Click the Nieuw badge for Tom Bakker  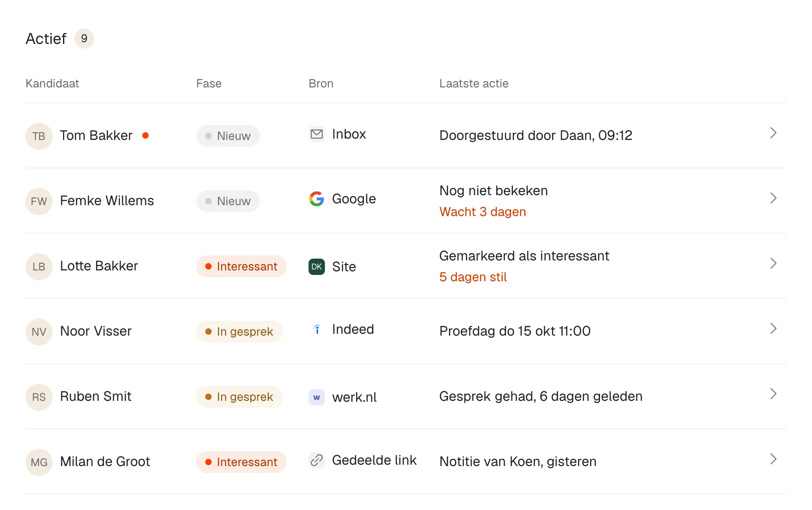(228, 136)
